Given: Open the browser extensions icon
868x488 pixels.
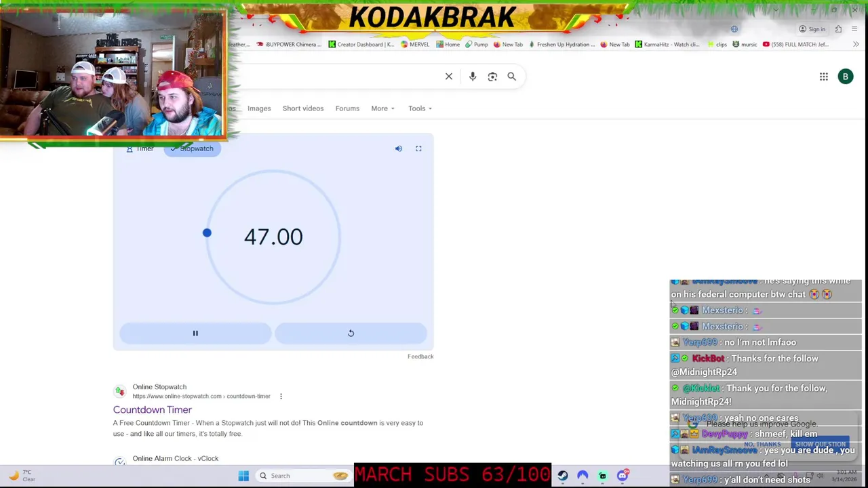Looking at the screenshot, I should pyautogui.click(x=839, y=29).
